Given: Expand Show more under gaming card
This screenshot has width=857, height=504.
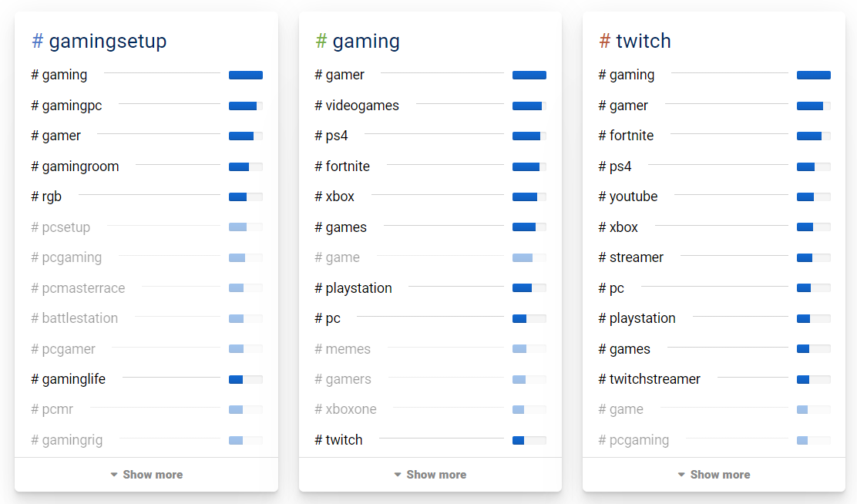Looking at the screenshot, I should (x=430, y=475).
